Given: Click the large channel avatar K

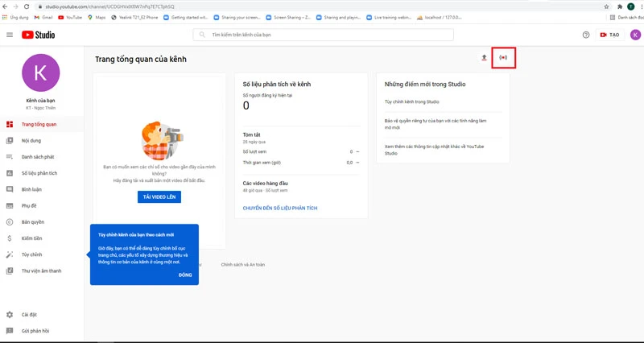Looking at the screenshot, I should tap(41, 72).
